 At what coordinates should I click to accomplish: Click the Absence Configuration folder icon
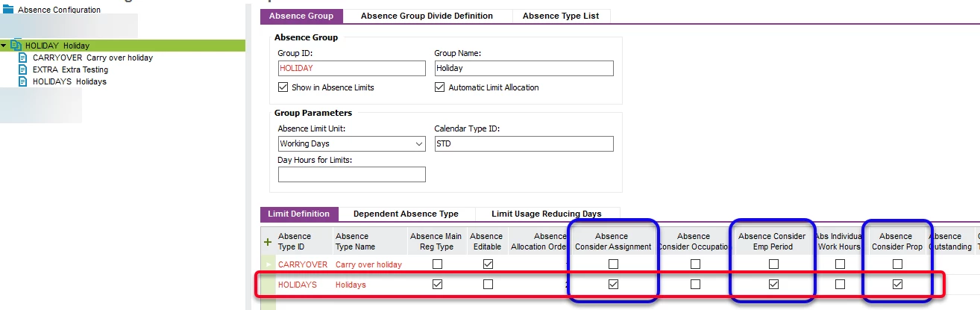coord(8,10)
